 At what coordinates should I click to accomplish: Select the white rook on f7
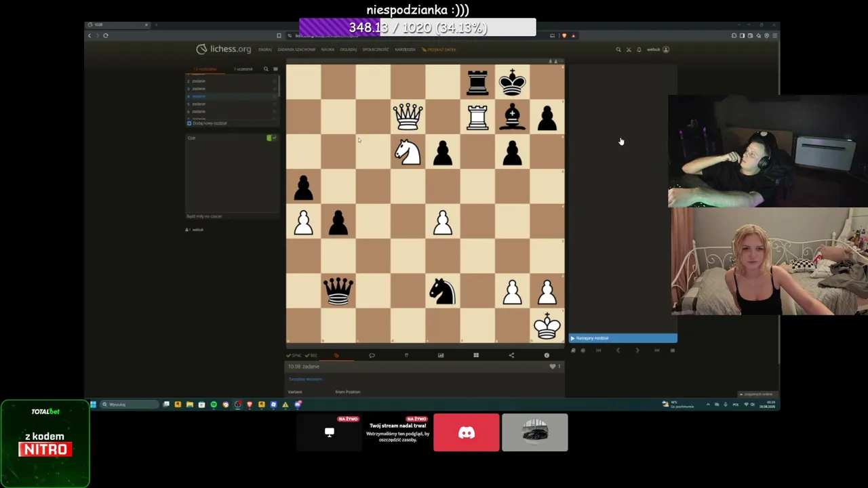pyautogui.click(x=477, y=117)
